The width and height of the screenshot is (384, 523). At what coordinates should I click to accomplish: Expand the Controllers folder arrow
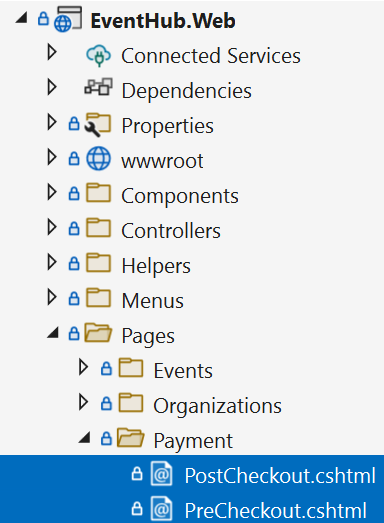tap(52, 227)
